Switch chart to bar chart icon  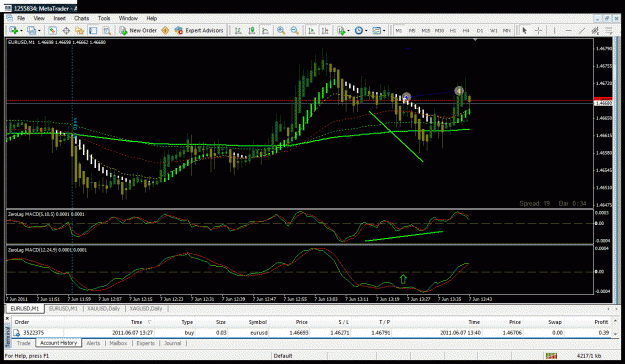(x=238, y=30)
